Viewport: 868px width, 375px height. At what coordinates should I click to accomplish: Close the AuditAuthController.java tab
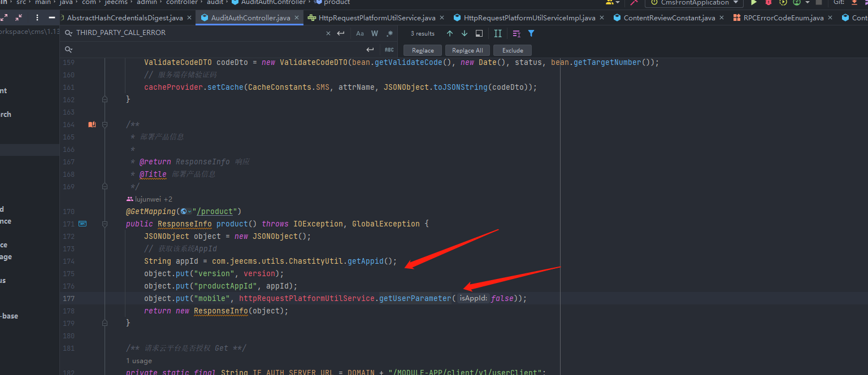point(297,18)
